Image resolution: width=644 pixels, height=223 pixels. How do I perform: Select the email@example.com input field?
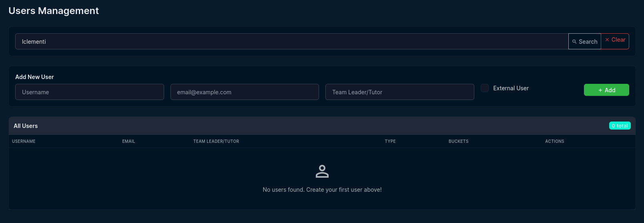tap(245, 92)
